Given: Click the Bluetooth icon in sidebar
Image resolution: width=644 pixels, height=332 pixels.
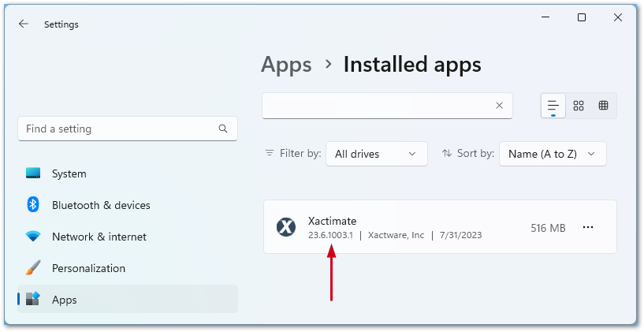Looking at the screenshot, I should pyautogui.click(x=33, y=204).
